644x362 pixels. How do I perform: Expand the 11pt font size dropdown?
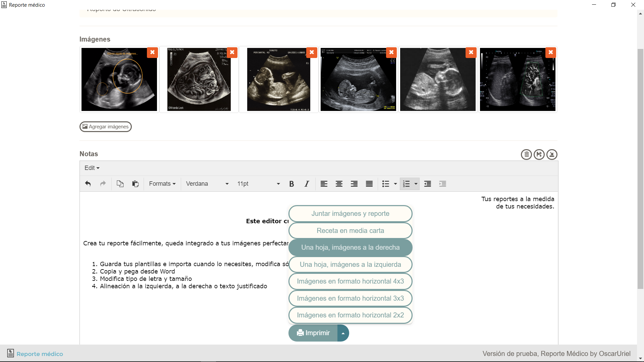coord(258,184)
